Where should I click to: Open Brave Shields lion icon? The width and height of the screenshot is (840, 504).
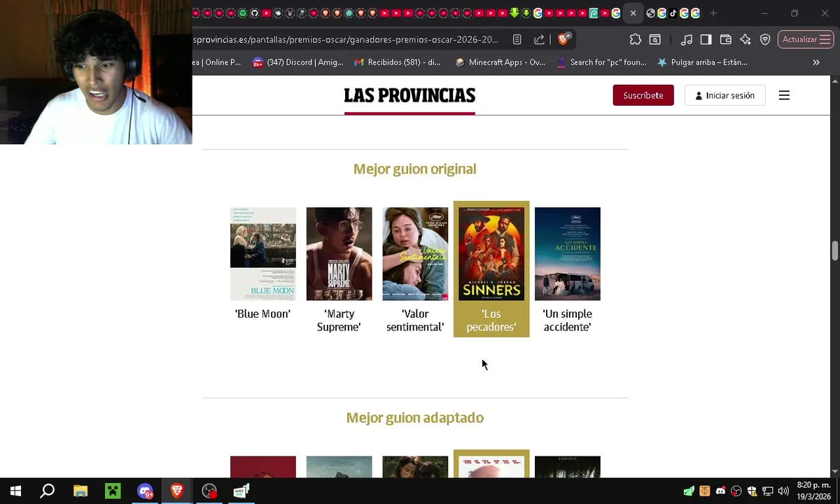point(563,39)
